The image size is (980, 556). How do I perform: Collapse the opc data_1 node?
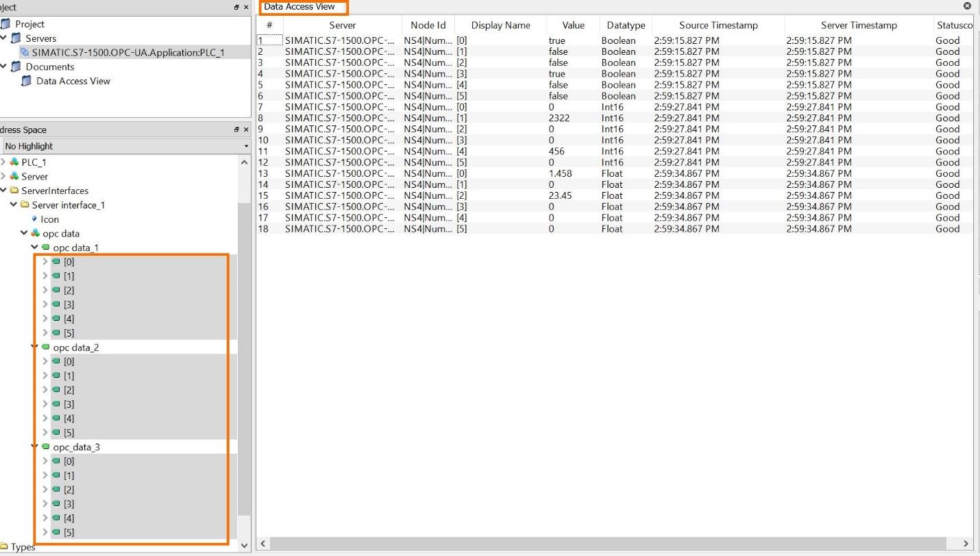(x=35, y=247)
